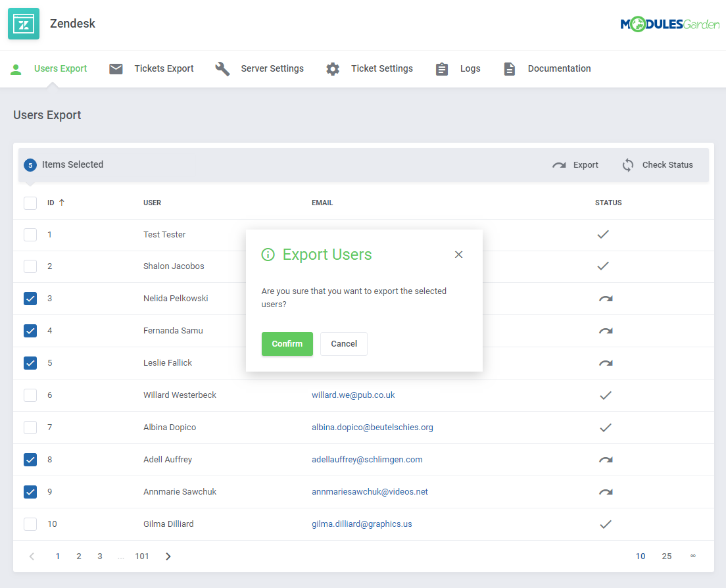Viewport: 726px width, 588px height.
Task: Open the Documentation section
Action: click(x=559, y=68)
